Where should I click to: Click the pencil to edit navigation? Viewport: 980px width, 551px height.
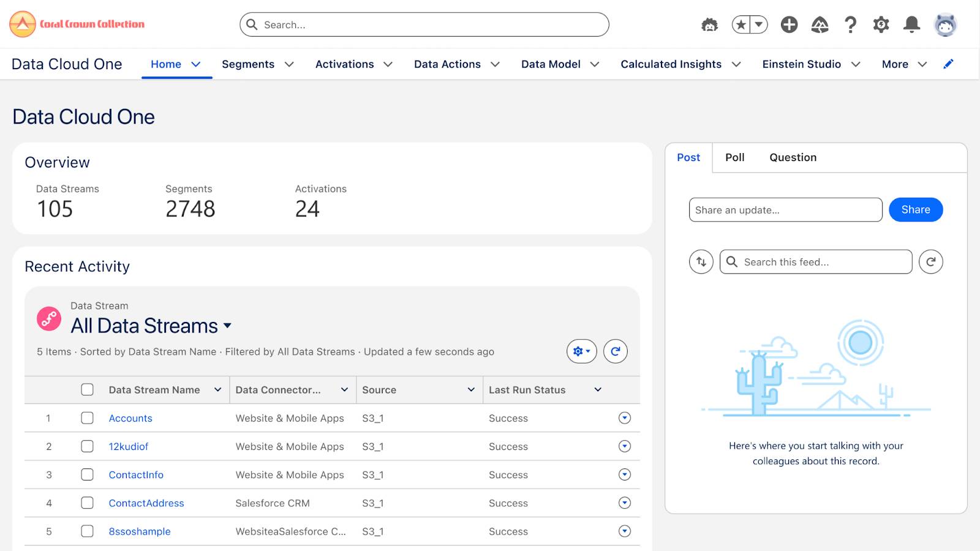point(948,64)
